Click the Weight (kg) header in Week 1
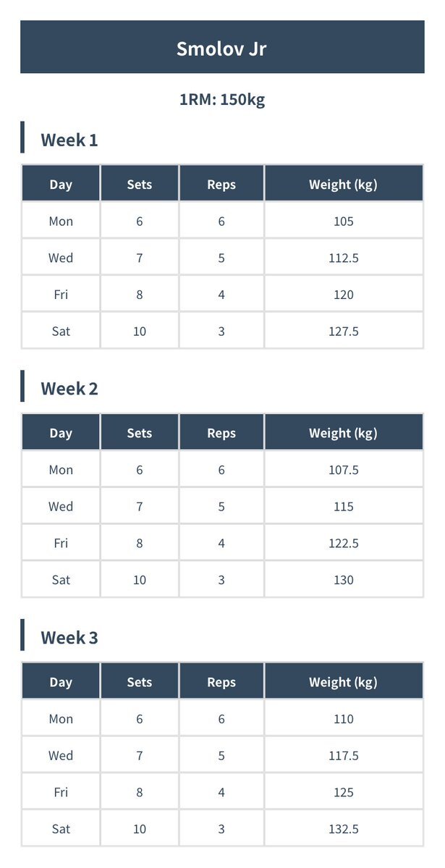445x868 pixels. (x=344, y=183)
